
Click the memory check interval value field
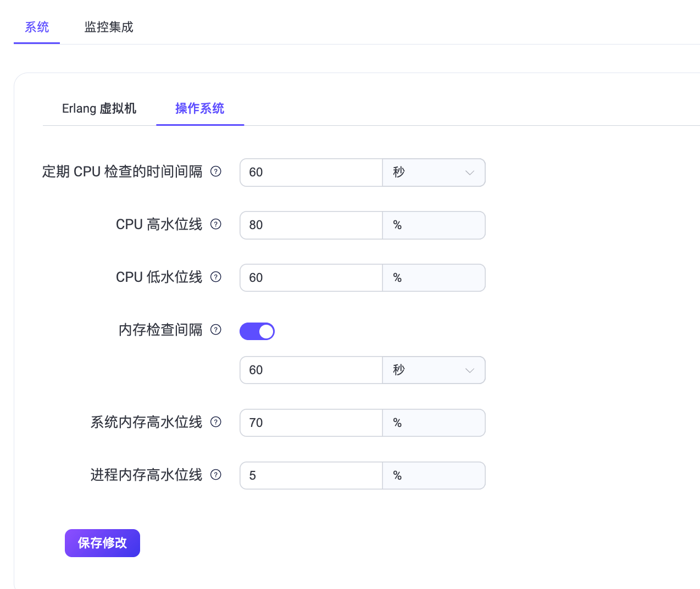(311, 370)
